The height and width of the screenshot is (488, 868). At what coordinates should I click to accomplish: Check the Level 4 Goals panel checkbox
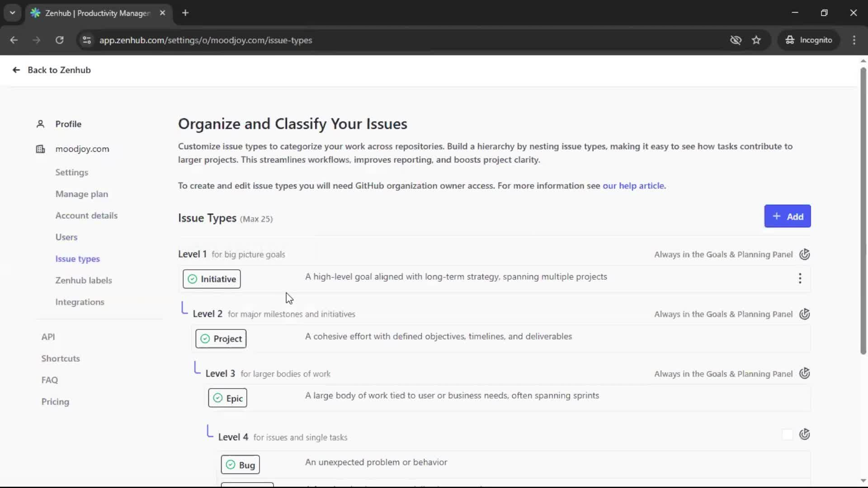coord(787,435)
